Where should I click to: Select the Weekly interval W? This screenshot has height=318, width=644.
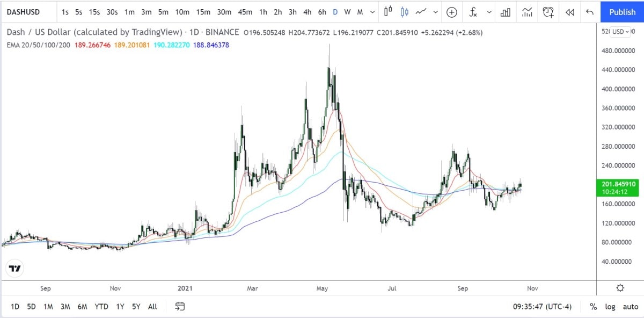point(347,11)
